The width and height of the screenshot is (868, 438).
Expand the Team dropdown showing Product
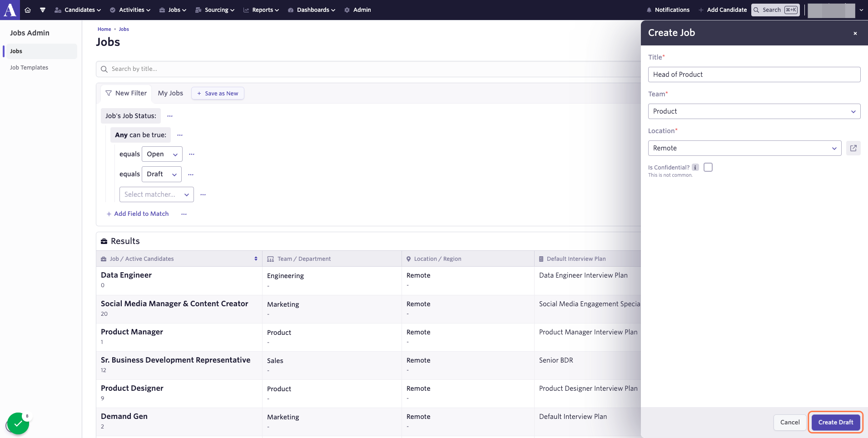pyautogui.click(x=754, y=111)
